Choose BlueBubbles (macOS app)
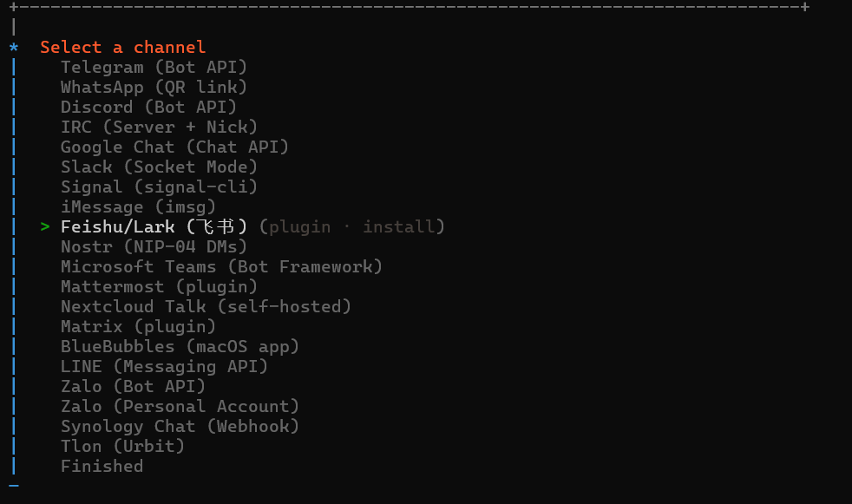This screenshot has width=852, height=504. 180,346
